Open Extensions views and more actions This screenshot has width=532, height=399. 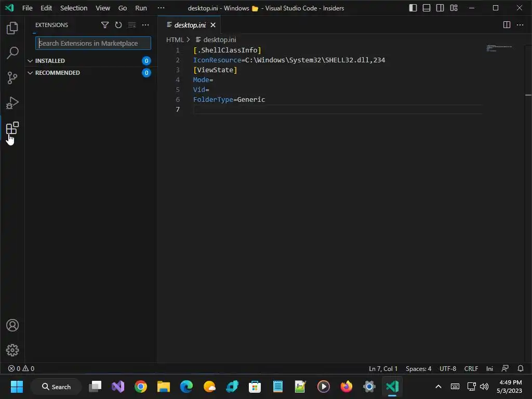[145, 25]
